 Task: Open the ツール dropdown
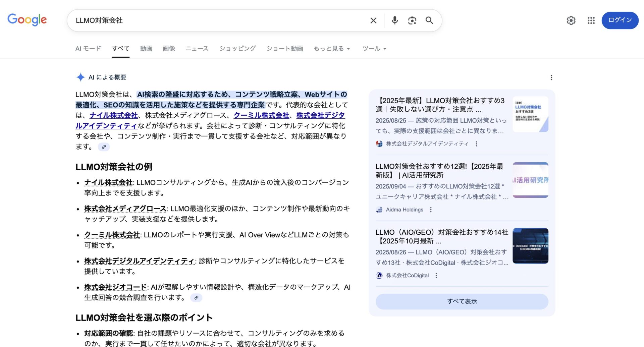[x=374, y=48]
